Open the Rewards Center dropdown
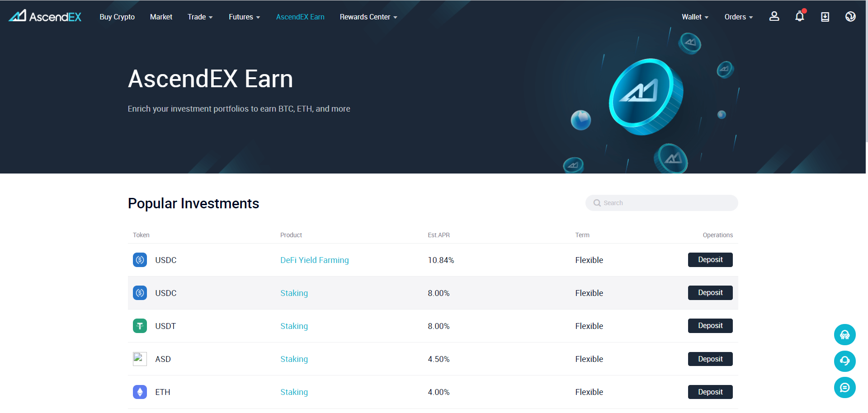This screenshot has width=868, height=413. coord(368,17)
